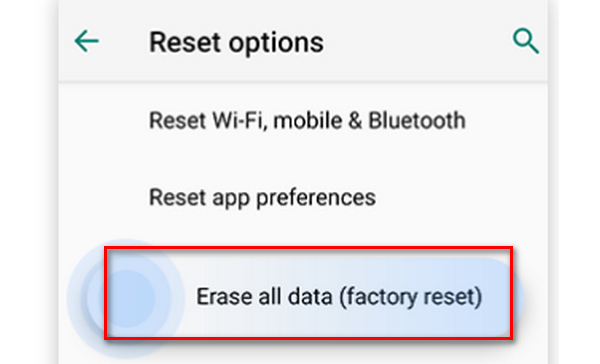Tap 'Reset Wi-Fi' at start of first item
The height and width of the screenshot is (364, 600).
tap(207, 121)
